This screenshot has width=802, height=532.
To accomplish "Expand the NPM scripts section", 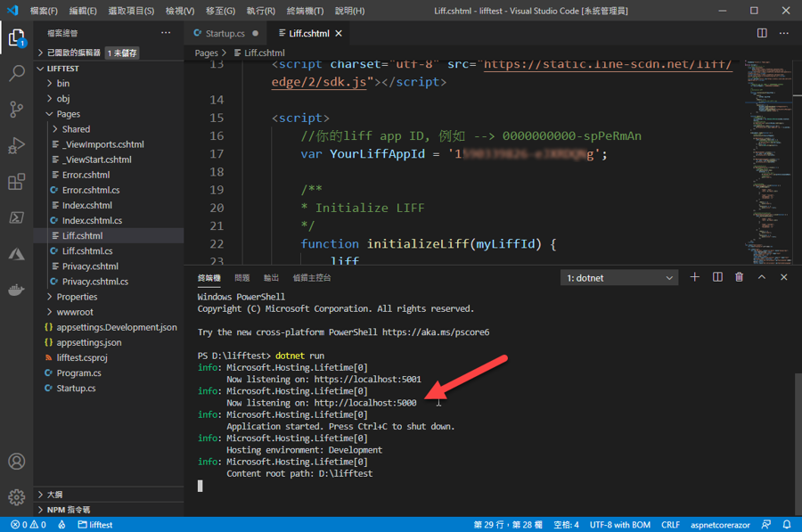I will [x=68, y=510].
